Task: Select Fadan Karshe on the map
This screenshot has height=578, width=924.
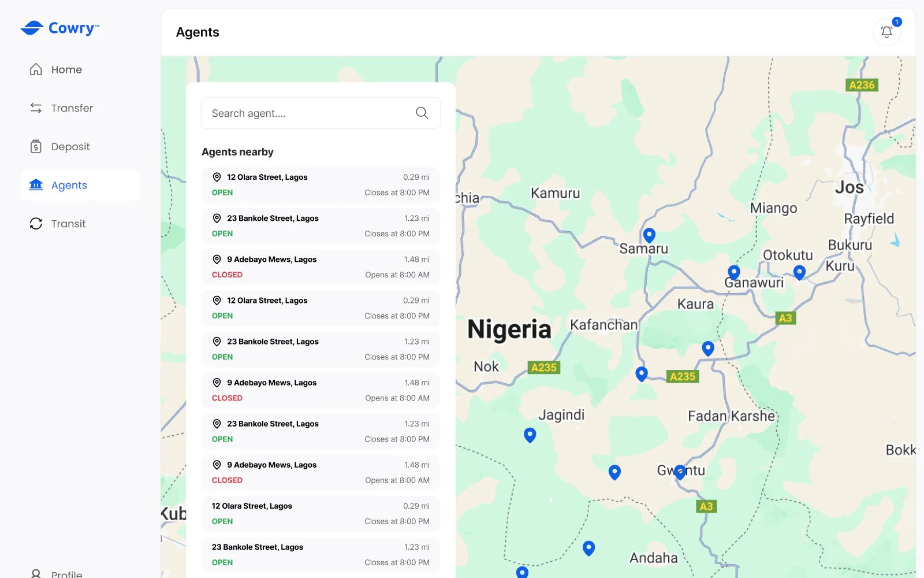Action: coord(732,416)
